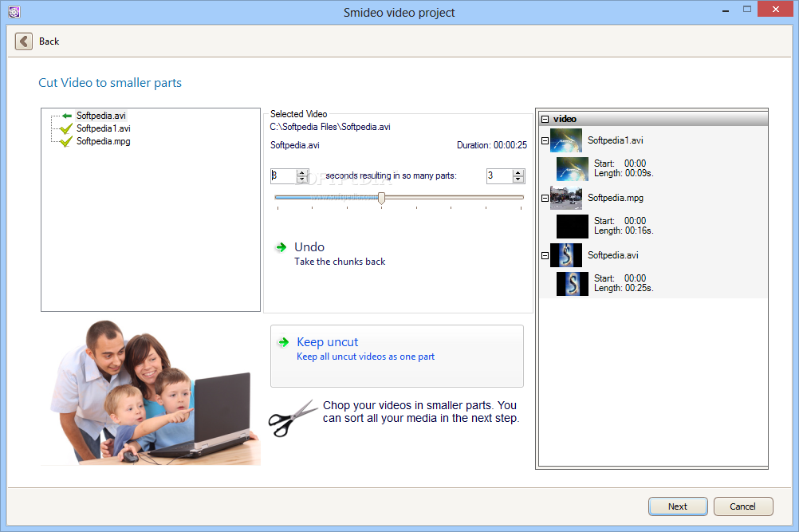
Task: Collapse the Softpedia.mpg entry in the video list
Action: (545, 199)
